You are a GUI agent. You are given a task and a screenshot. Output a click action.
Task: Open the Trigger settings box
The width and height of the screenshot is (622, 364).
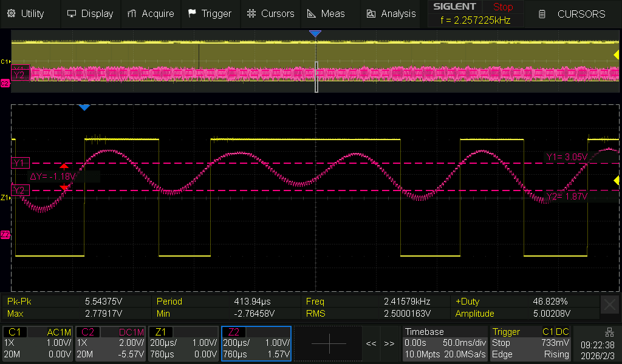coord(530,343)
